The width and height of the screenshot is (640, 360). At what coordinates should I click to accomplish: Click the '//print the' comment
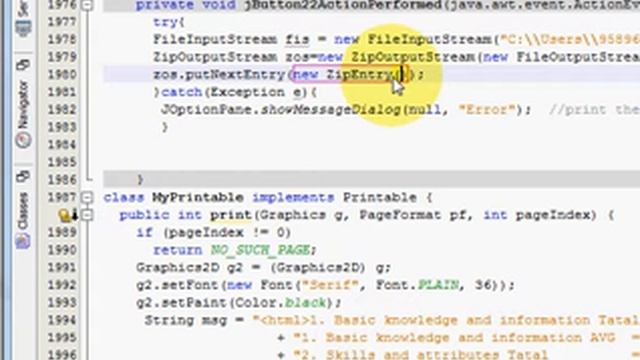pos(594,110)
